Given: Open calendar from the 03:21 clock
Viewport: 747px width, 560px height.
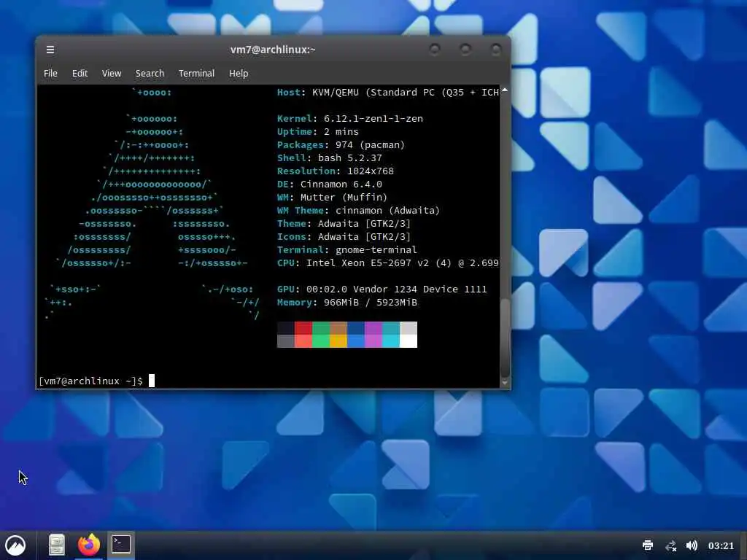Looking at the screenshot, I should pyautogui.click(x=721, y=545).
